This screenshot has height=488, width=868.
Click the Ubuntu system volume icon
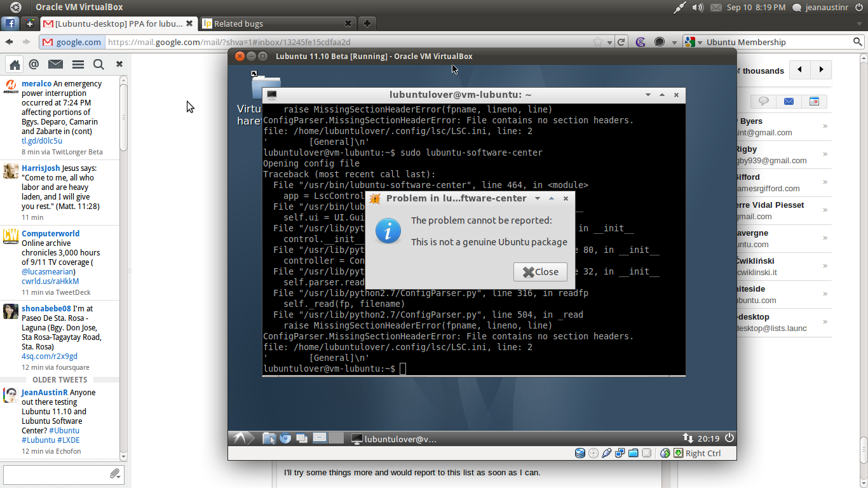click(x=698, y=8)
